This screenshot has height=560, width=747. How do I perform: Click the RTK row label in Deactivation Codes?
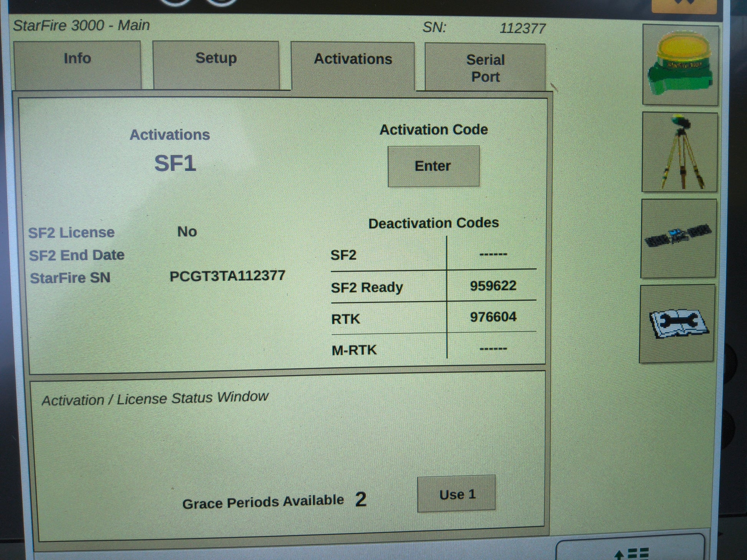point(346,319)
